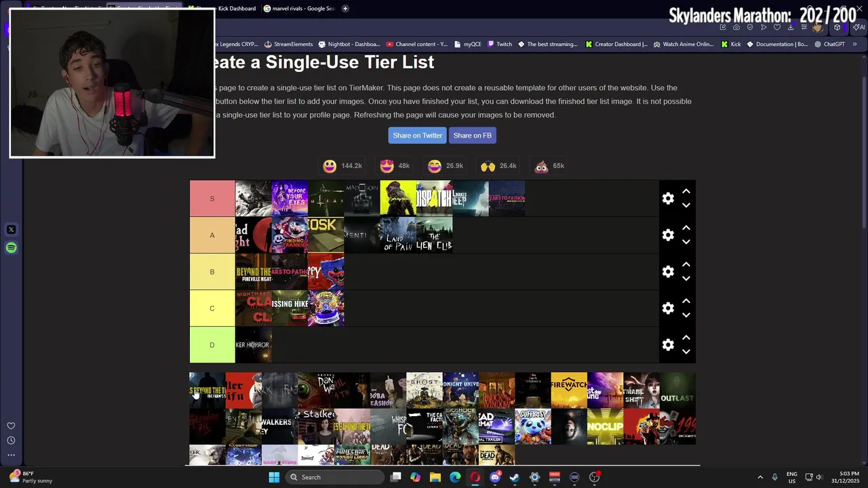This screenshot has width=868, height=488.
Task: Open X Twitter in browser sidebar
Action: (x=11, y=230)
